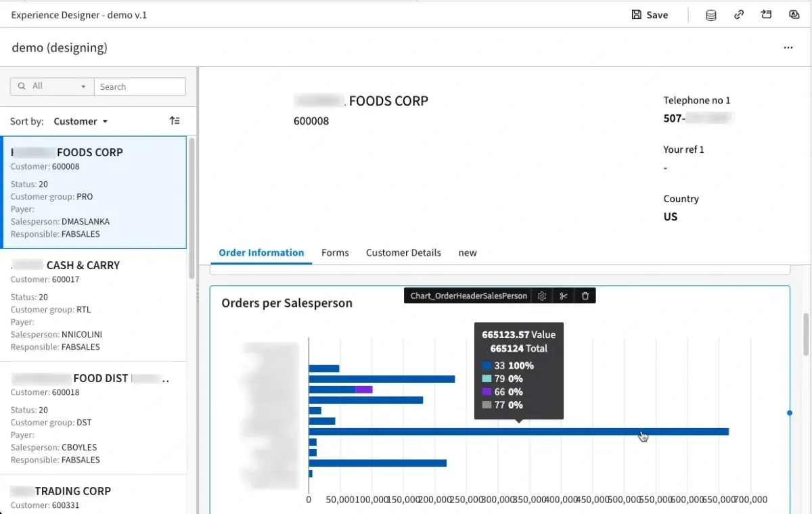Select the customer 600008 FOODS CORP card
The image size is (812, 514).
click(x=93, y=193)
